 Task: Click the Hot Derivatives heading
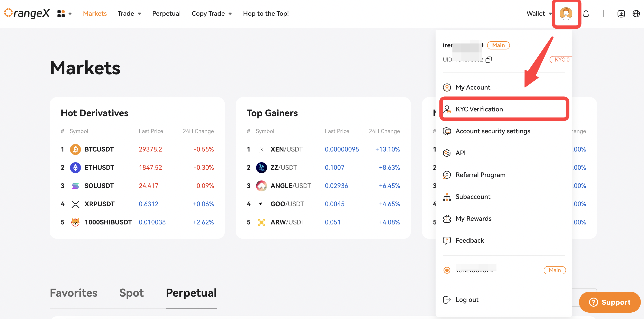tap(94, 113)
